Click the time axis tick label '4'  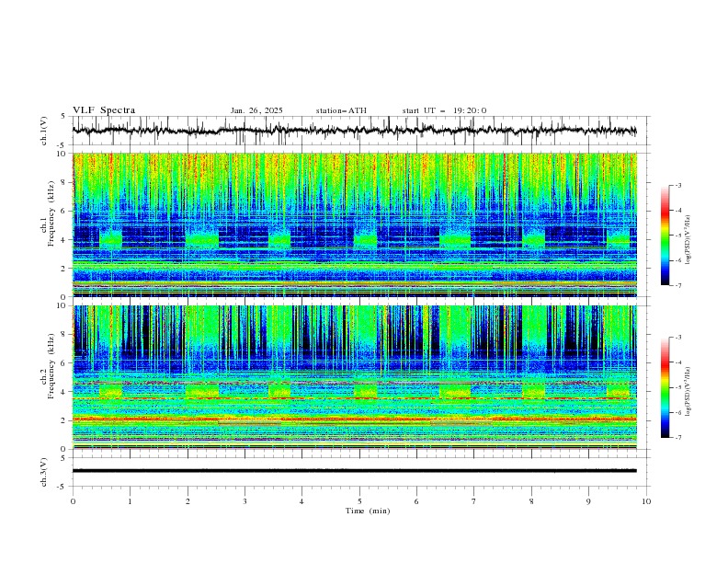pyautogui.click(x=301, y=501)
